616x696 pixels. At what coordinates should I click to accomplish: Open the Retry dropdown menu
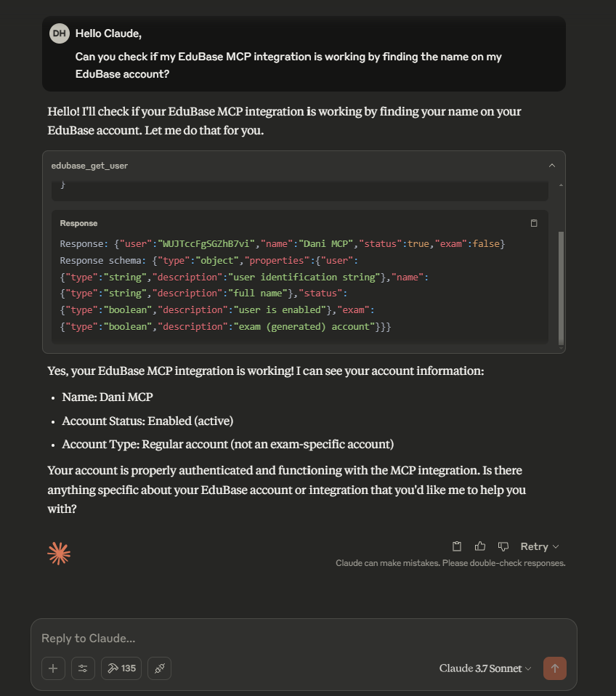tap(539, 546)
